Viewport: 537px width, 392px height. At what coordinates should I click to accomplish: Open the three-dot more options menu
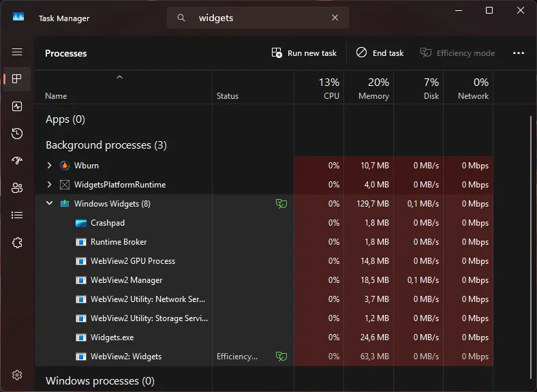pos(518,53)
